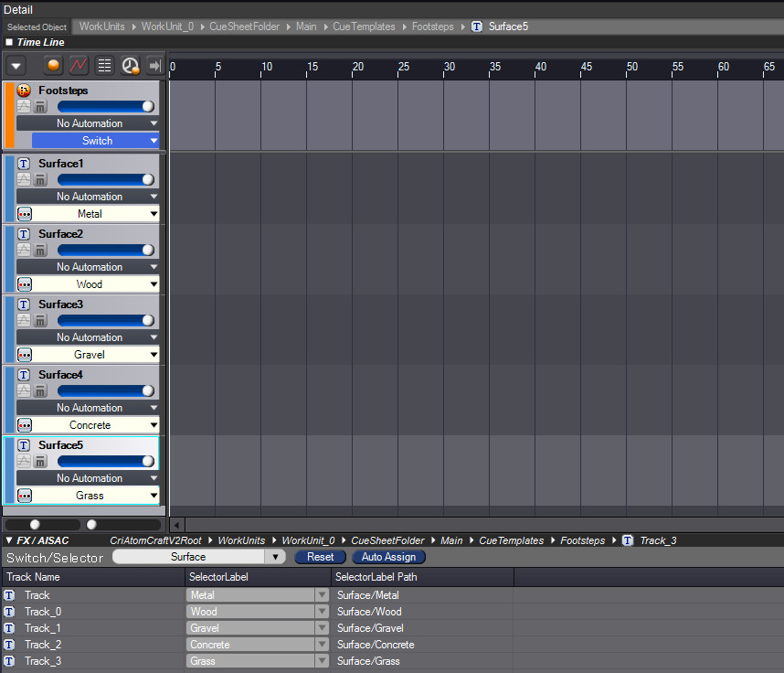Click the Auto Assign button

point(388,557)
